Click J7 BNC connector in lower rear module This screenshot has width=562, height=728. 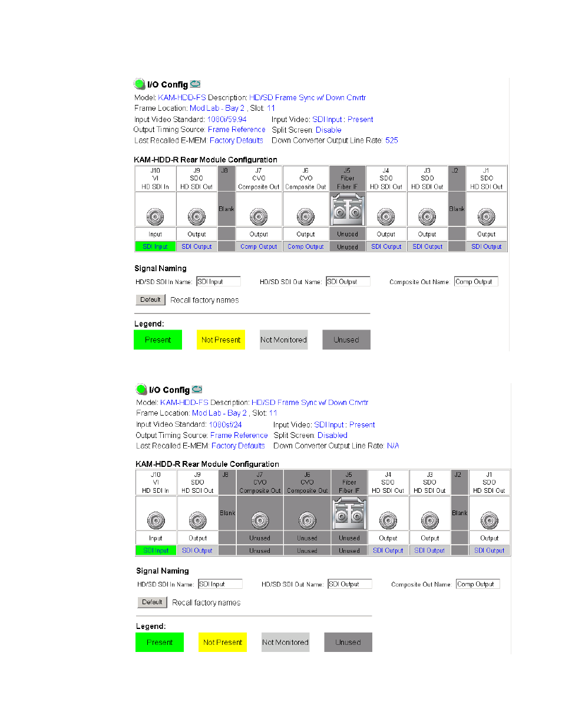point(260,521)
